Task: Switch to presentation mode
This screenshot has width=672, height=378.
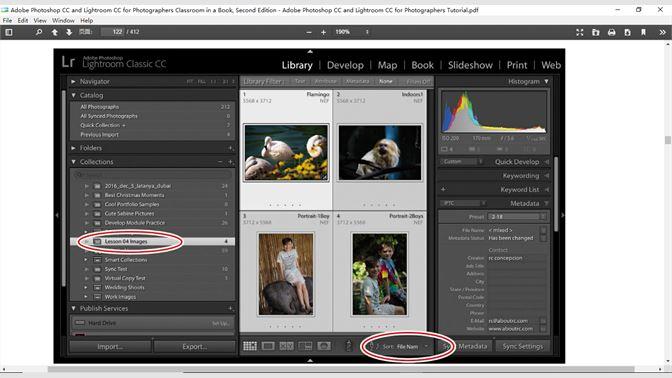Action: (580, 32)
